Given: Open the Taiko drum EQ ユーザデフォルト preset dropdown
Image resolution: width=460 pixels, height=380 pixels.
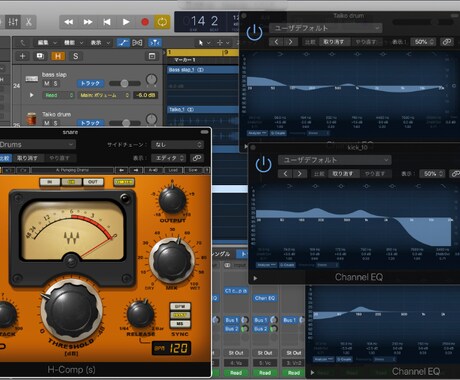Looking at the screenshot, I should [x=325, y=28].
